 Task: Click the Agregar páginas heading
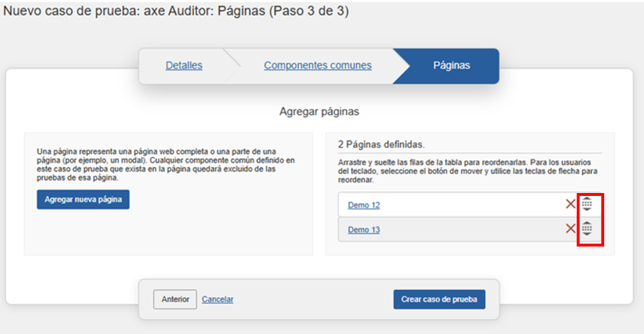[x=319, y=112]
